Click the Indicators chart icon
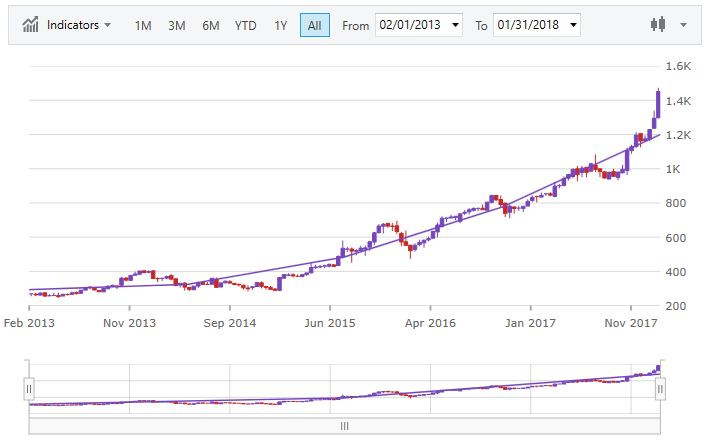The width and height of the screenshot is (707, 440). pos(32,25)
